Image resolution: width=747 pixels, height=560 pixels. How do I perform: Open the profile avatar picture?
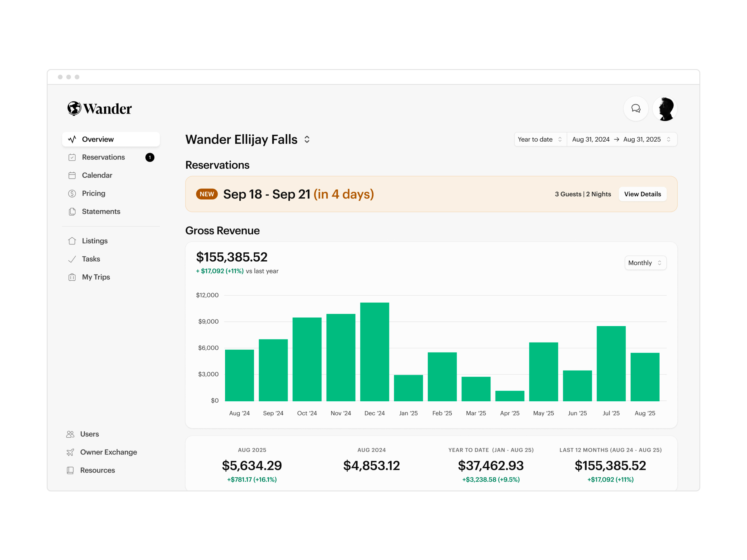665,109
